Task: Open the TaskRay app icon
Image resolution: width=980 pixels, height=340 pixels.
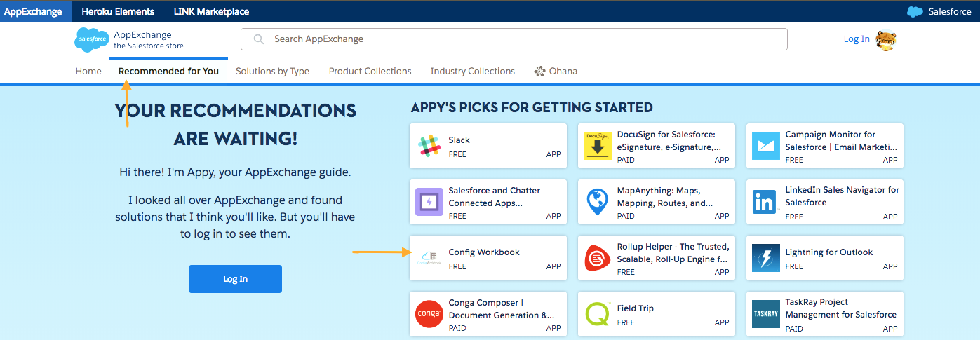Action: tap(766, 314)
